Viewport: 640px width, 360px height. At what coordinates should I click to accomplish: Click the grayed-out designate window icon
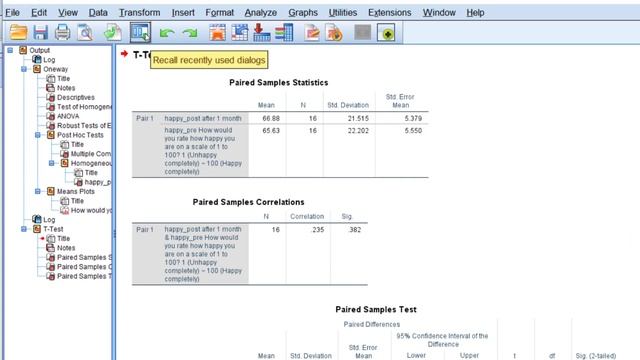[x=362, y=32]
